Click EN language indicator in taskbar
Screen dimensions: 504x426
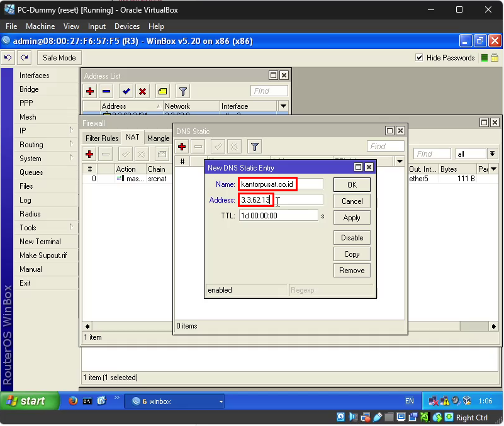(410, 401)
